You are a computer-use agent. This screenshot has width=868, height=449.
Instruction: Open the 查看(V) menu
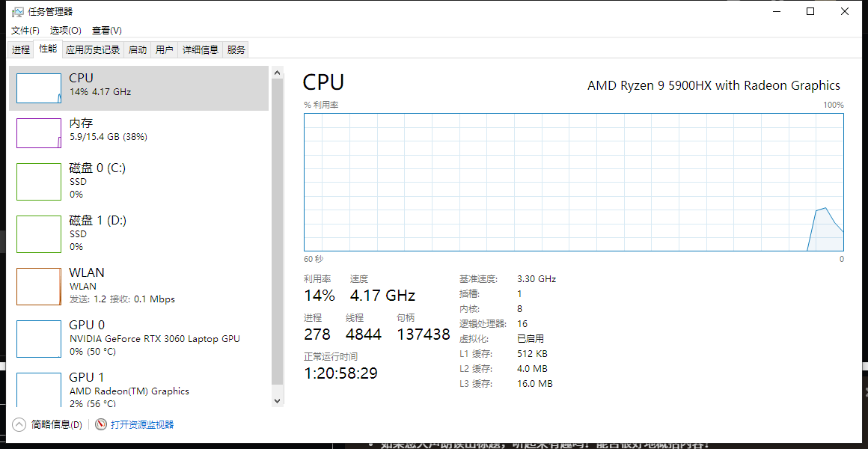[x=107, y=31]
